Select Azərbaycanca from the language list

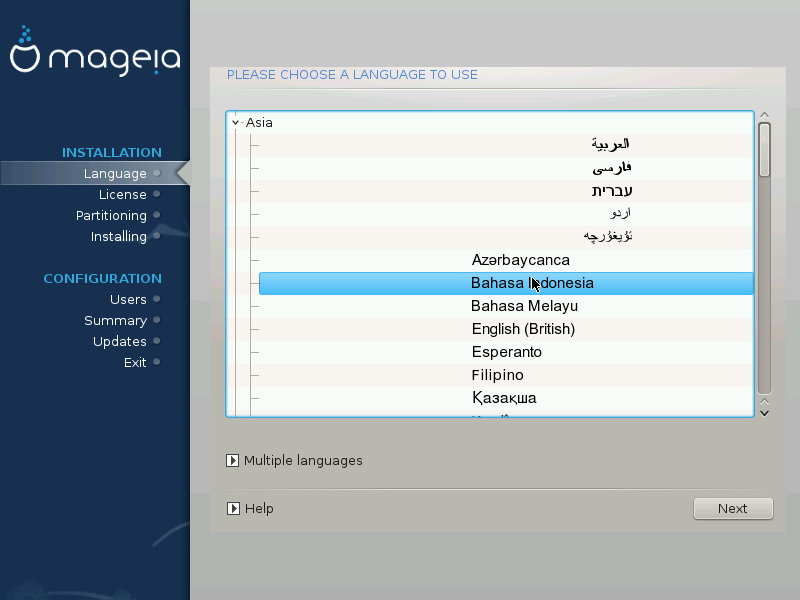point(520,260)
